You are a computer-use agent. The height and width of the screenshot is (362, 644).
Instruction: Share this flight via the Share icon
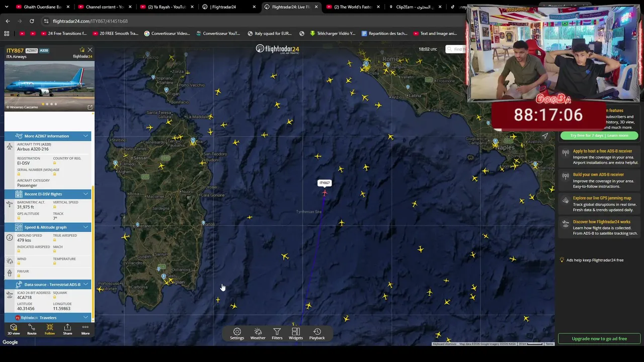click(67, 329)
